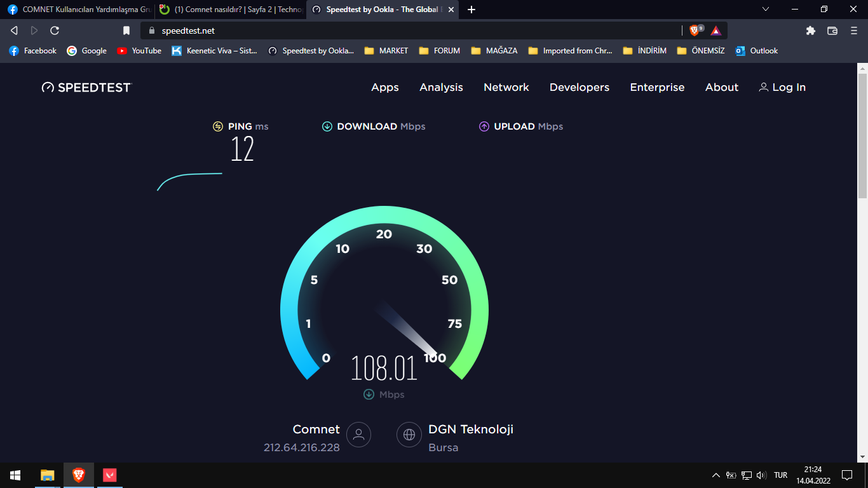
Task: Open the Brave Rewards triangle icon
Action: point(716,30)
